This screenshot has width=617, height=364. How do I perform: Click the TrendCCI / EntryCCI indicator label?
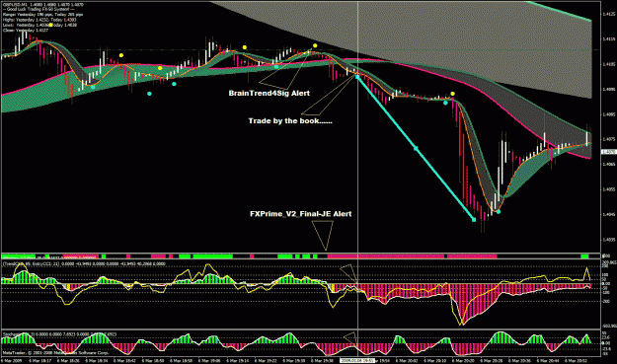tap(84, 263)
